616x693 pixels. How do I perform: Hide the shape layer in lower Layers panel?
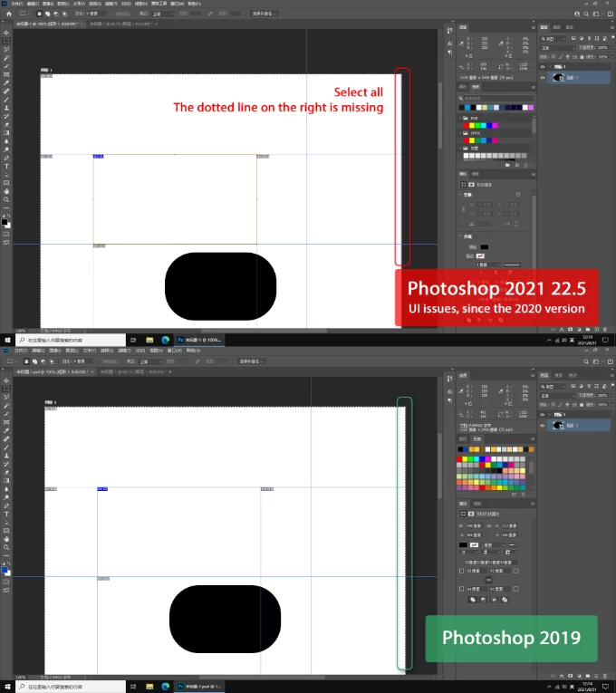click(543, 425)
